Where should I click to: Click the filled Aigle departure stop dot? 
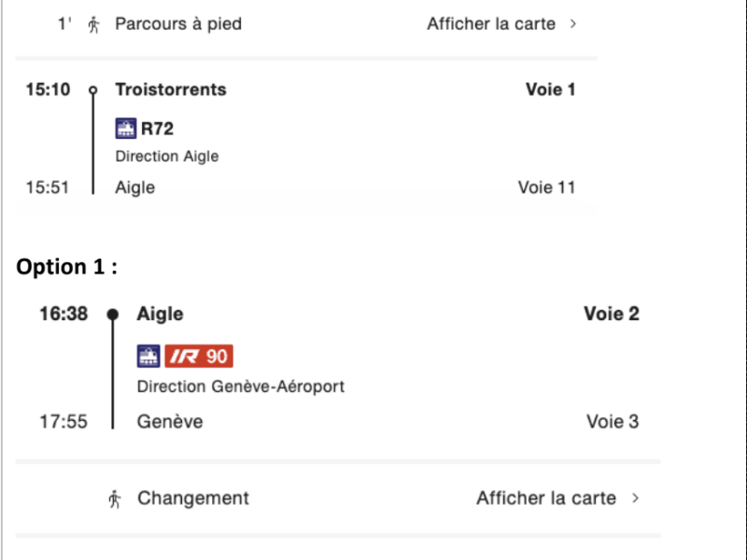click(112, 315)
